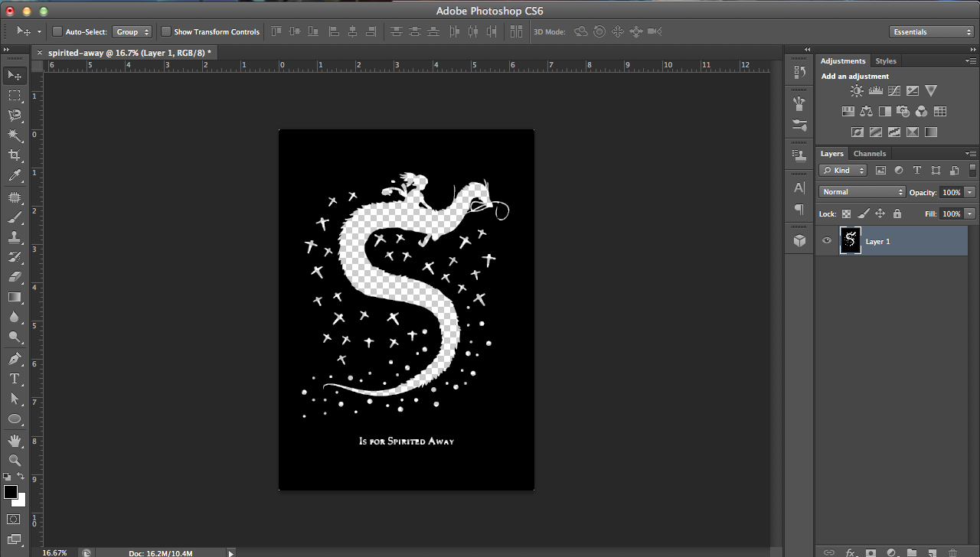Screen dimensions: 980x557
Task: Add a Channel Mixer adjustment
Action: coord(921,112)
